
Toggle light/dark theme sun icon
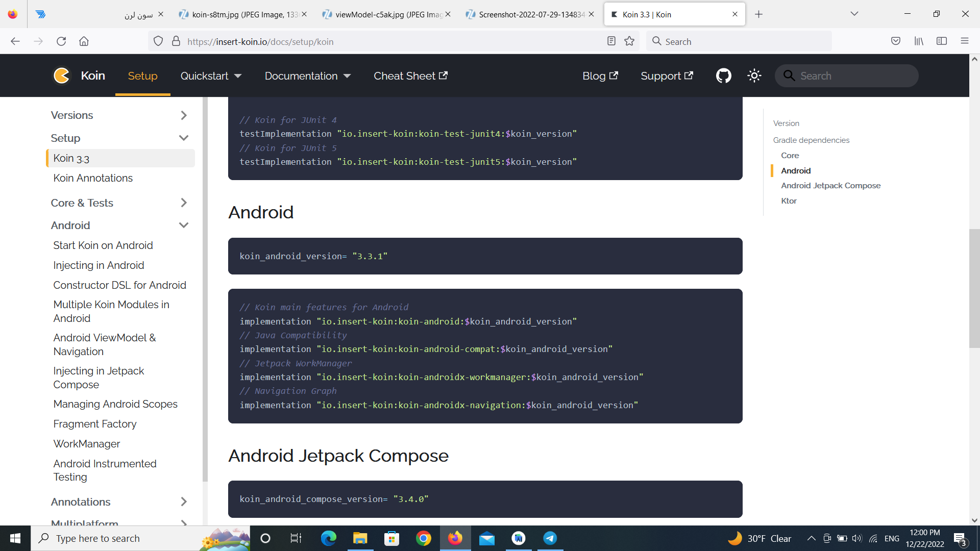[x=754, y=76]
